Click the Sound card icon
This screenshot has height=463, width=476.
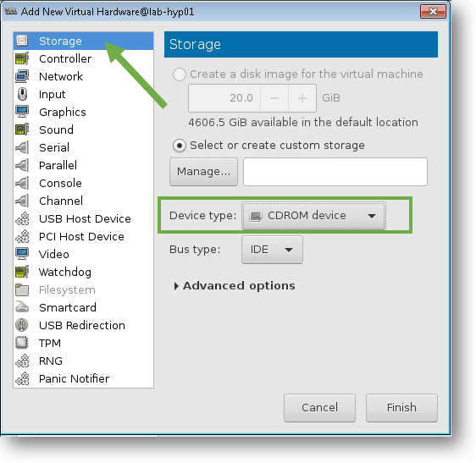click(22, 130)
